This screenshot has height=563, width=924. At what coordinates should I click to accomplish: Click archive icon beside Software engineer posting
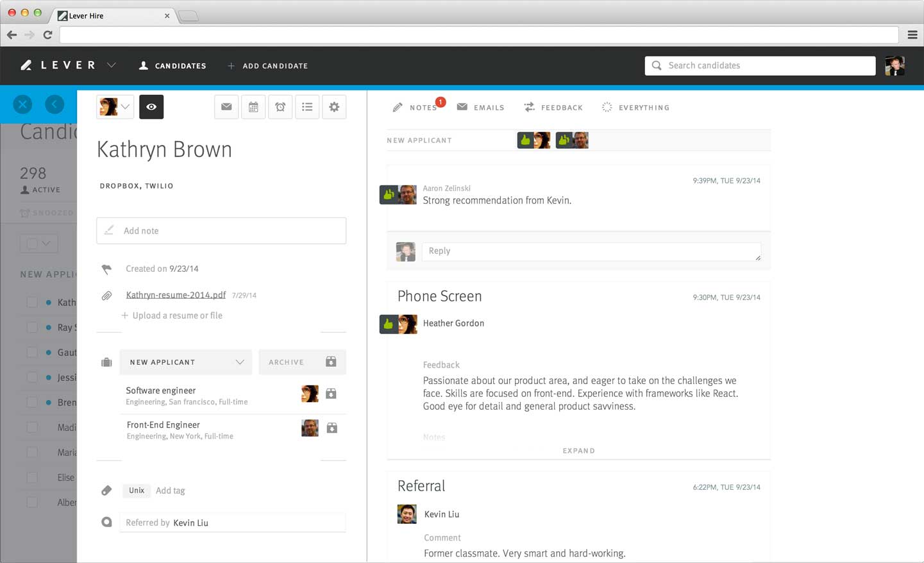[x=331, y=394]
